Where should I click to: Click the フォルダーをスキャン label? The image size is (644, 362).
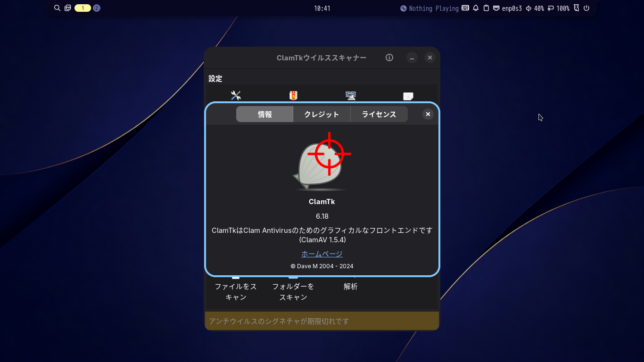pyautogui.click(x=293, y=291)
